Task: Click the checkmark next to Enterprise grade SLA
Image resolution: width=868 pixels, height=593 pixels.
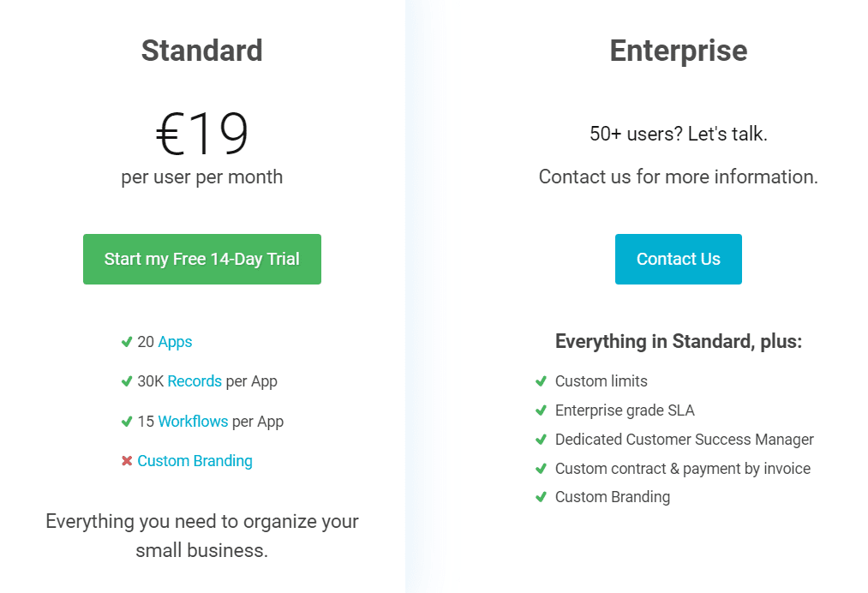Action: 541,410
